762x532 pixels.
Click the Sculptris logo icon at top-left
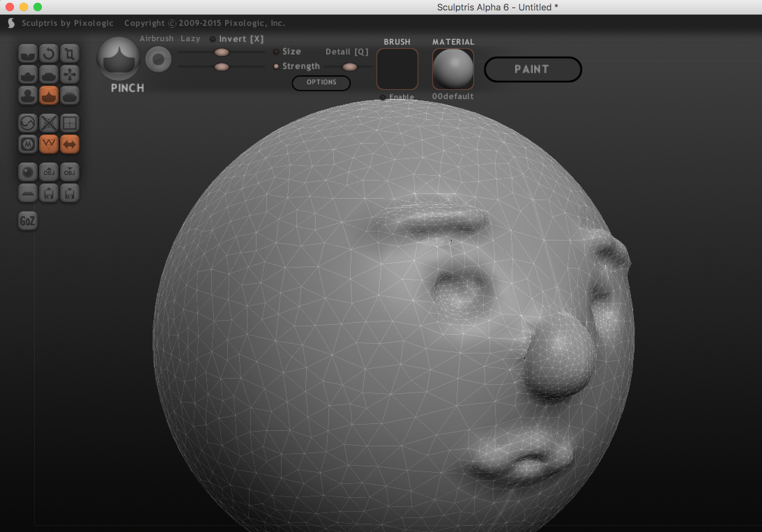[11, 23]
